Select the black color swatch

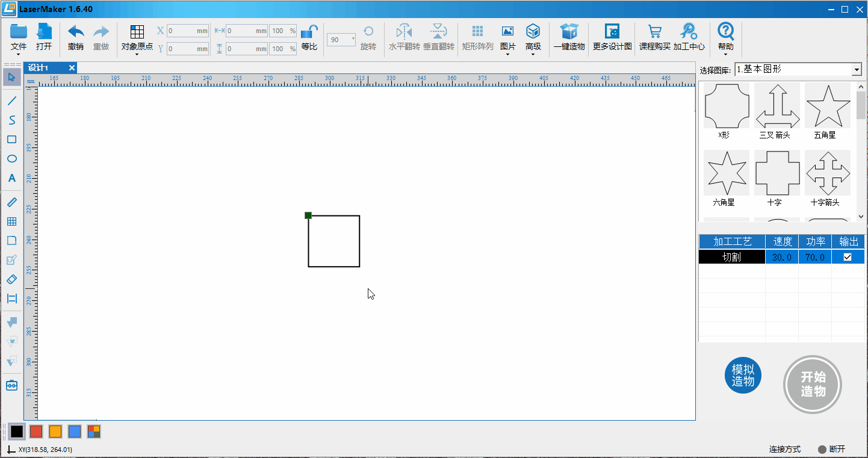[x=17, y=431]
